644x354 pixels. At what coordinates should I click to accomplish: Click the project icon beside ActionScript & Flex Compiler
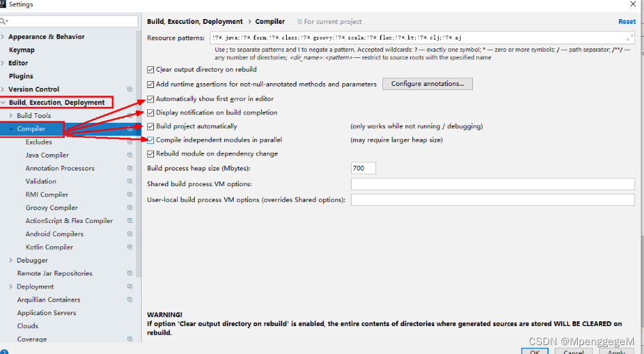(129, 221)
